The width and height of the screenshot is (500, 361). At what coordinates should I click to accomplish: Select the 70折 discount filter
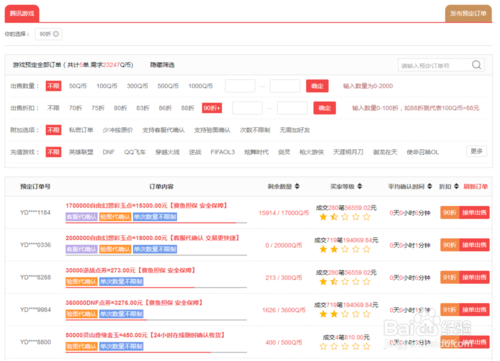click(x=75, y=108)
